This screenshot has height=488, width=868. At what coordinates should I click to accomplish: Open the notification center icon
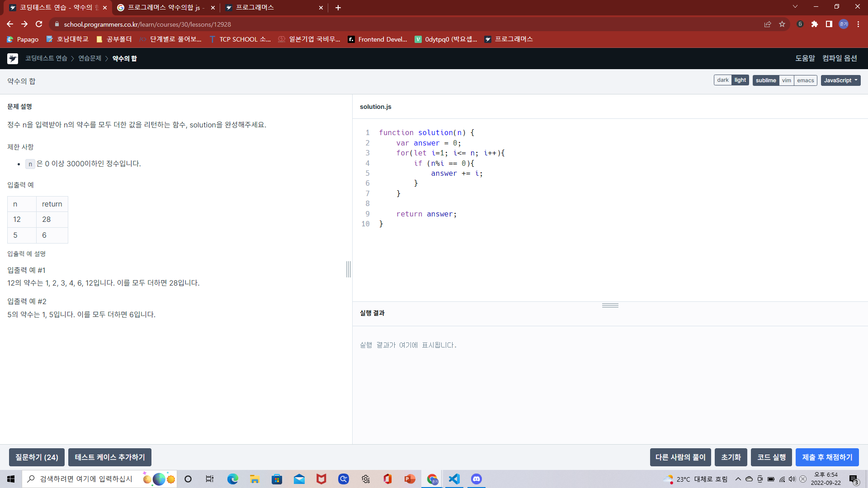click(x=854, y=479)
